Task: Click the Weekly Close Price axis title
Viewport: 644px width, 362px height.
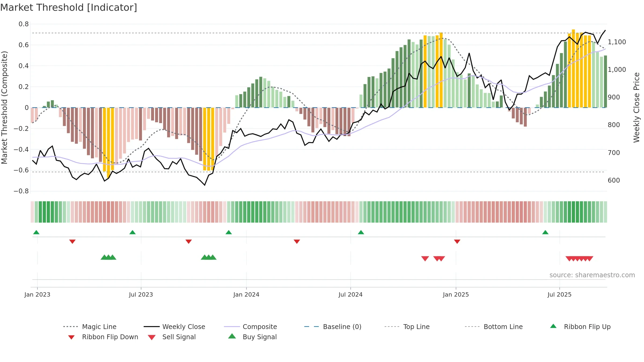Action: click(x=636, y=108)
